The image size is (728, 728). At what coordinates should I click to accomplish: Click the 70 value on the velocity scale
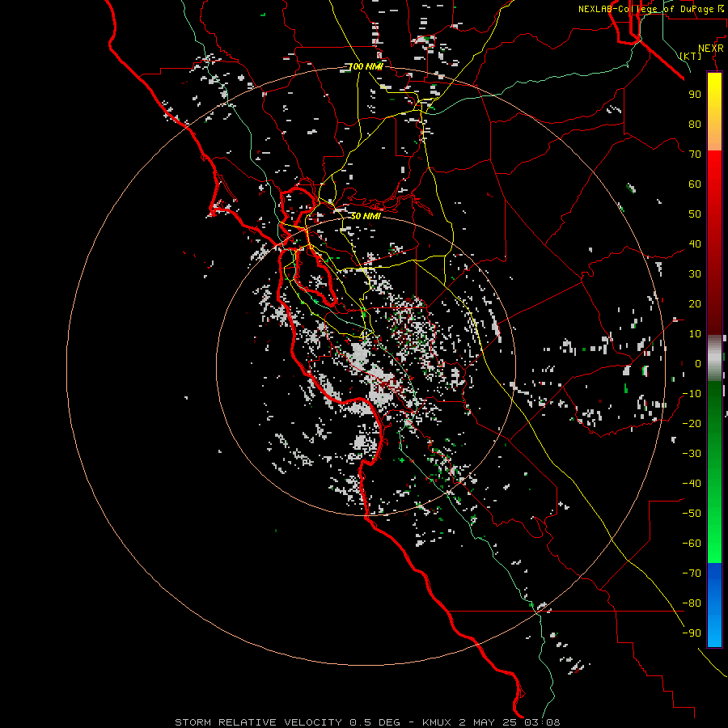click(x=695, y=154)
